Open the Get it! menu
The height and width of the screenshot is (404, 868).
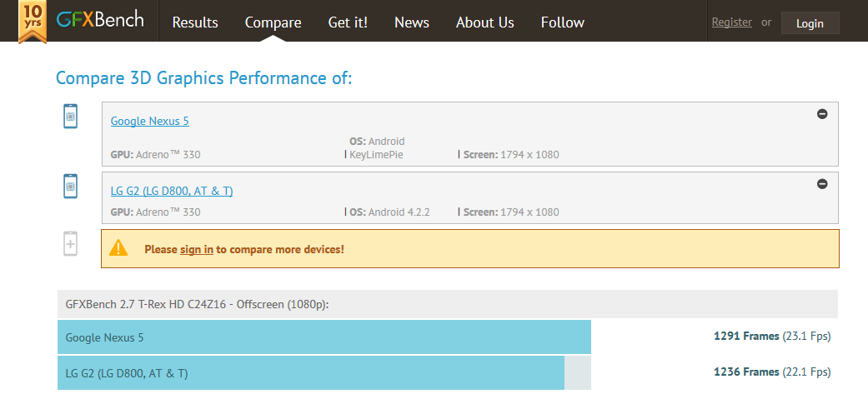click(348, 22)
